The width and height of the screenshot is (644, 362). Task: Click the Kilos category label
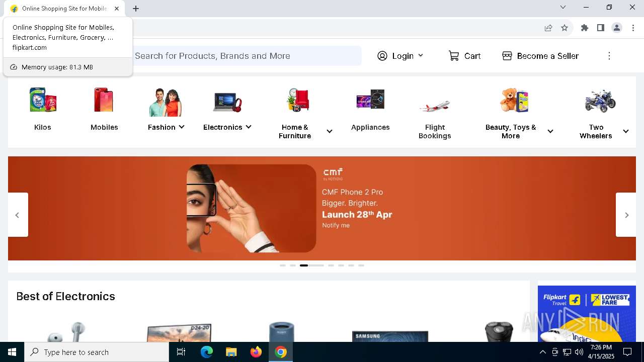[43, 127]
